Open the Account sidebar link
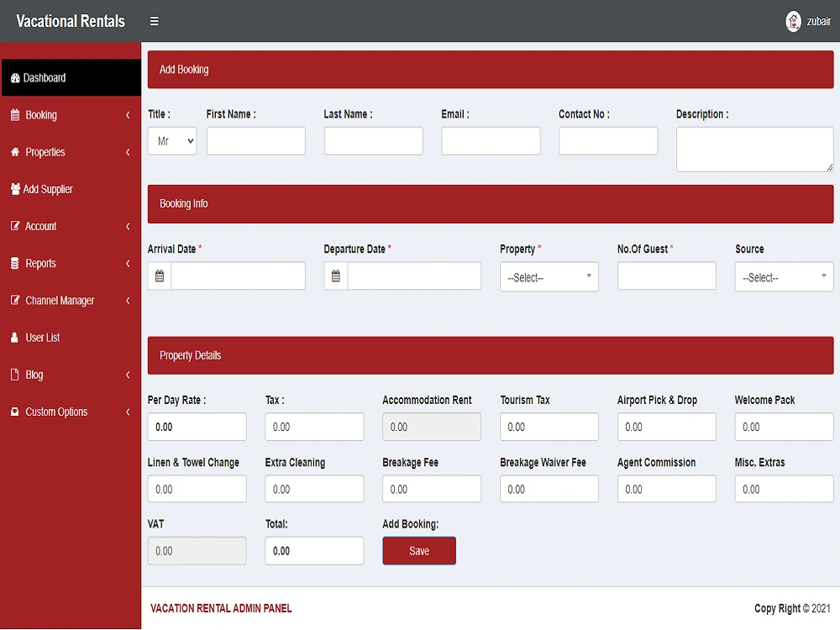Screen dimensions: 840x630 tap(71, 226)
